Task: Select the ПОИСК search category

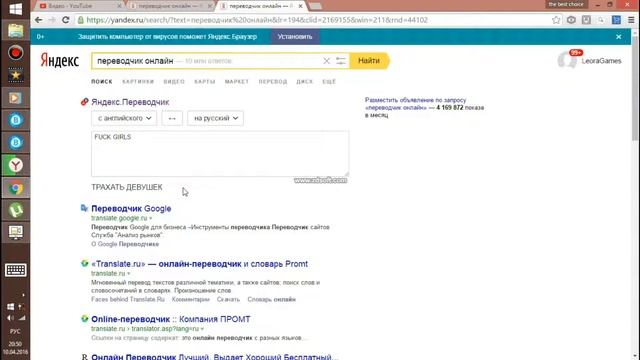Action: coord(102,82)
